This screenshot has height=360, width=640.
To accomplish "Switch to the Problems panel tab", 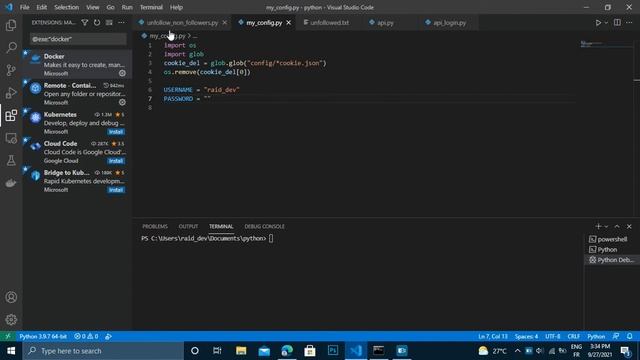I will pyautogui.click(x=155, y=226).
